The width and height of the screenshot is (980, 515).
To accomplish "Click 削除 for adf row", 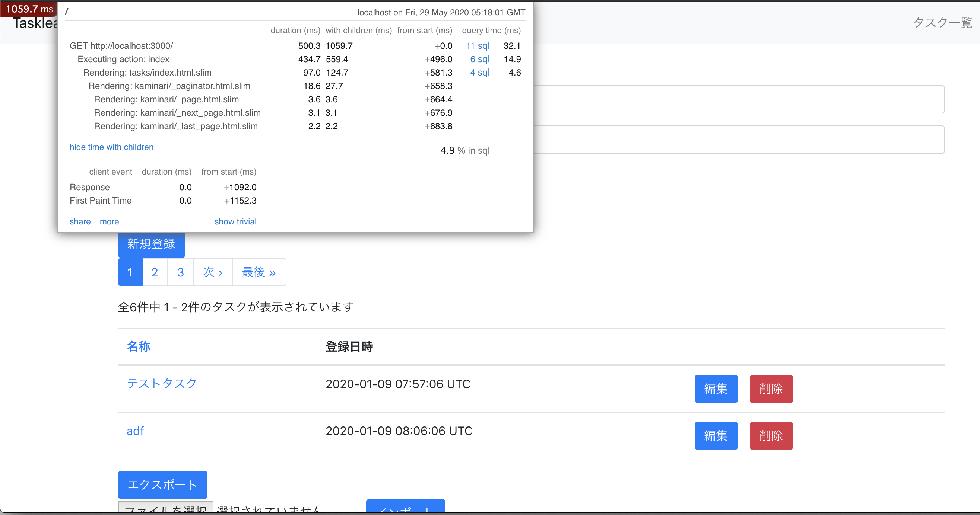I will (771, 436).
